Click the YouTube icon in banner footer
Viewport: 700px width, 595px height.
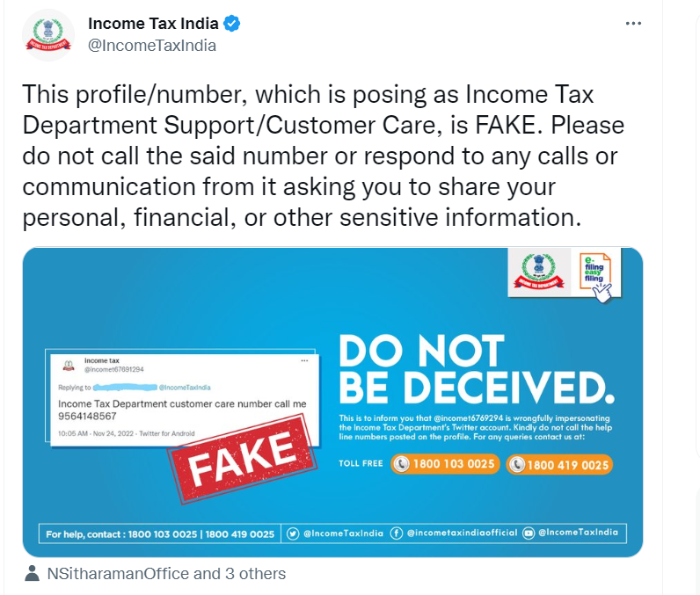click(529, 533)
